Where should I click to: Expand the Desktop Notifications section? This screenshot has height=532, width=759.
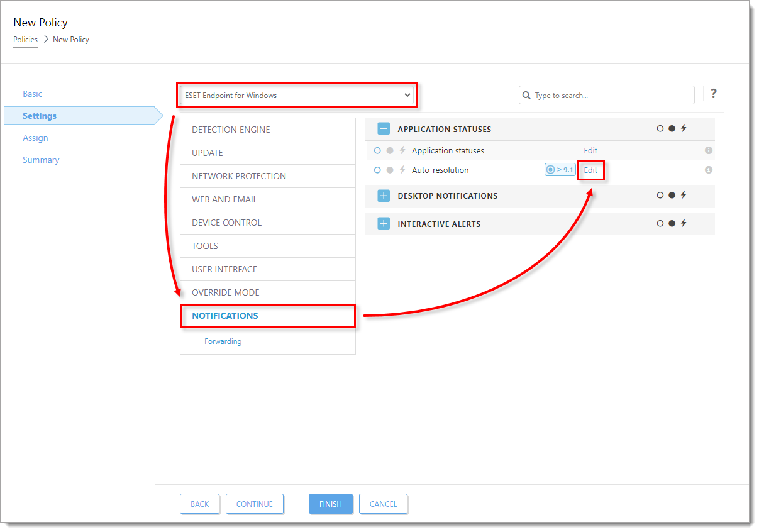tap(384, 196)
